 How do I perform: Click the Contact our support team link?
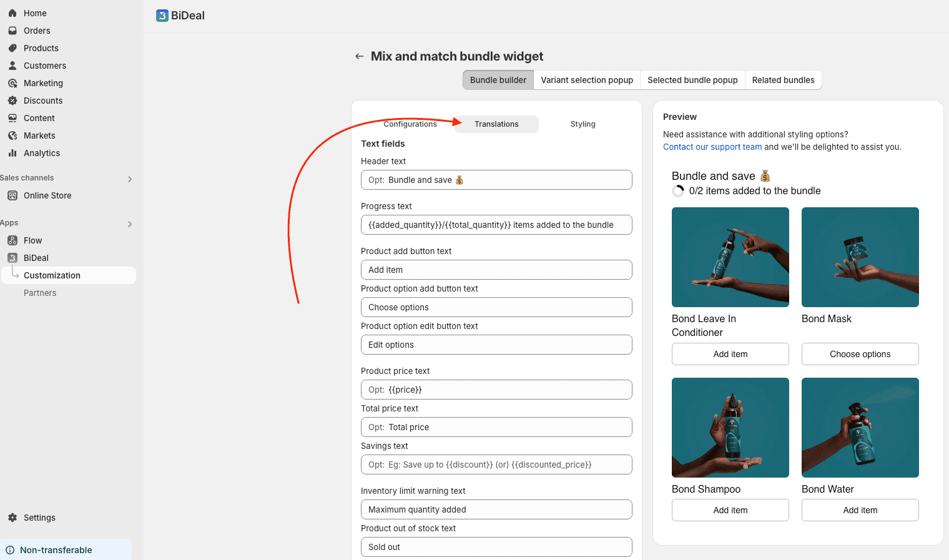(712, 147)
